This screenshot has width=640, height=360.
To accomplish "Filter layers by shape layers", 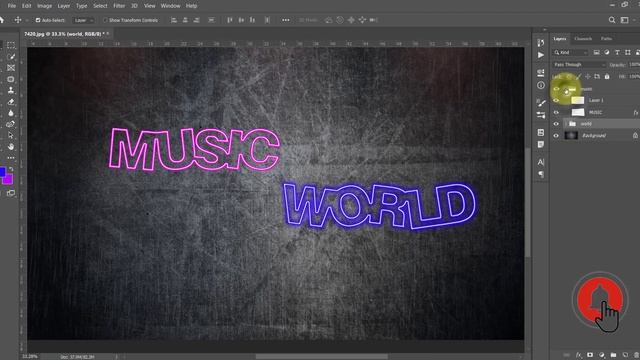I will pyautogui.click(x=628, y=52).
